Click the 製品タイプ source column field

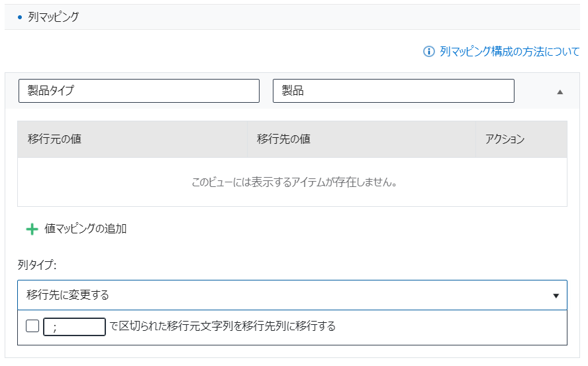(x=139, y=91)
